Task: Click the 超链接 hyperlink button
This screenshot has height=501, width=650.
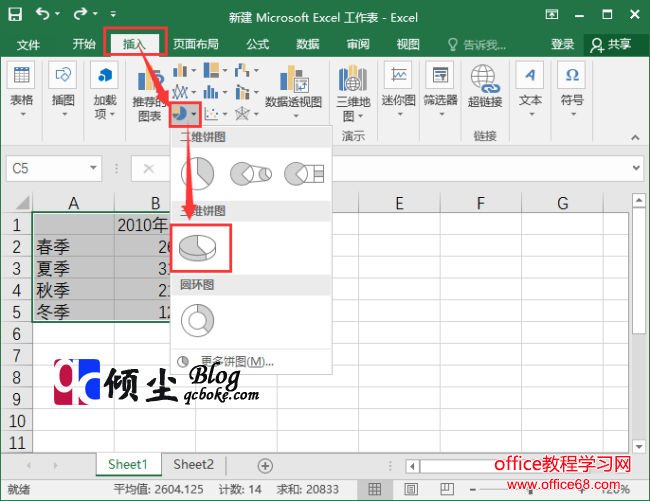Action: point(485,86)
